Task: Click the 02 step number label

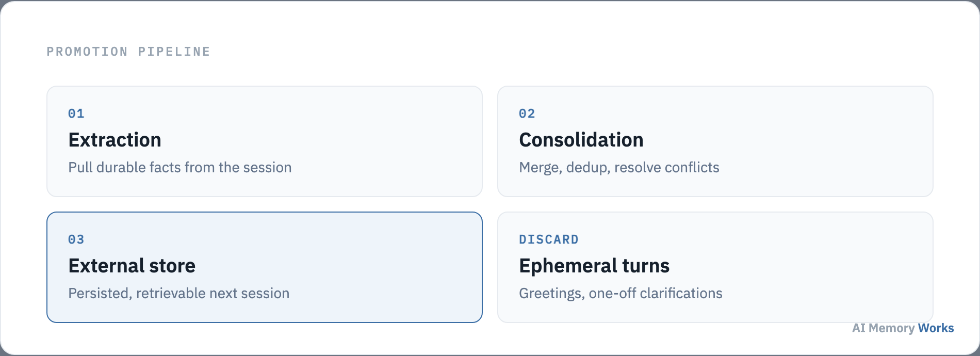Action: [x=527, y=114]
